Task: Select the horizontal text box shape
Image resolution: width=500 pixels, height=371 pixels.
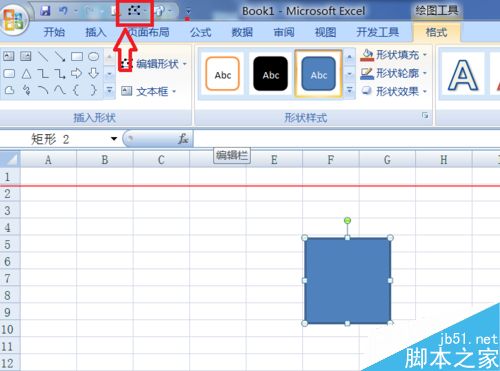Action: tap(9, 56)
